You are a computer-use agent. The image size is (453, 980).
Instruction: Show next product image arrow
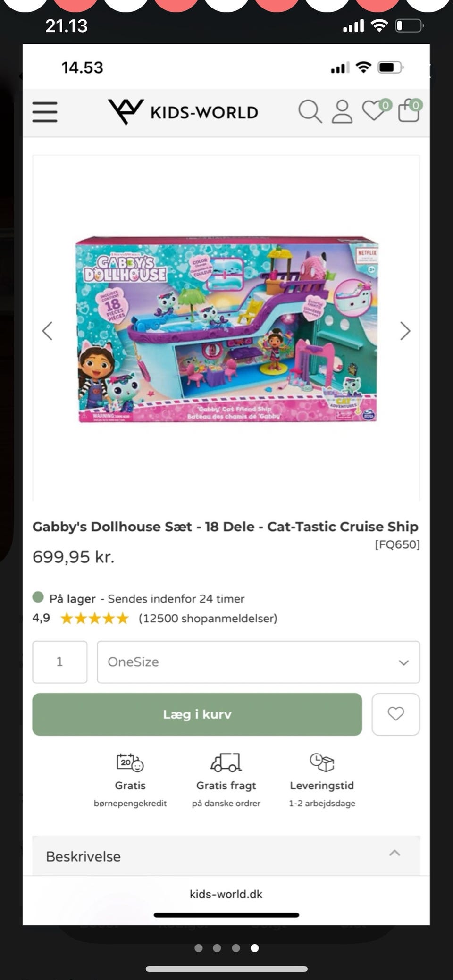pos(405,331)
